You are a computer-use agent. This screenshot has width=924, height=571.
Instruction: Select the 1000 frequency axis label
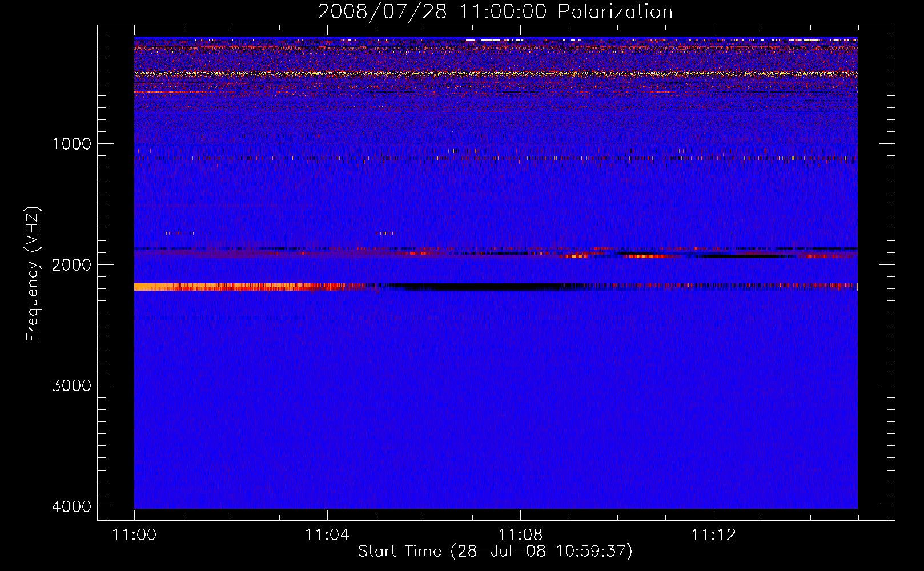point(71,144)
